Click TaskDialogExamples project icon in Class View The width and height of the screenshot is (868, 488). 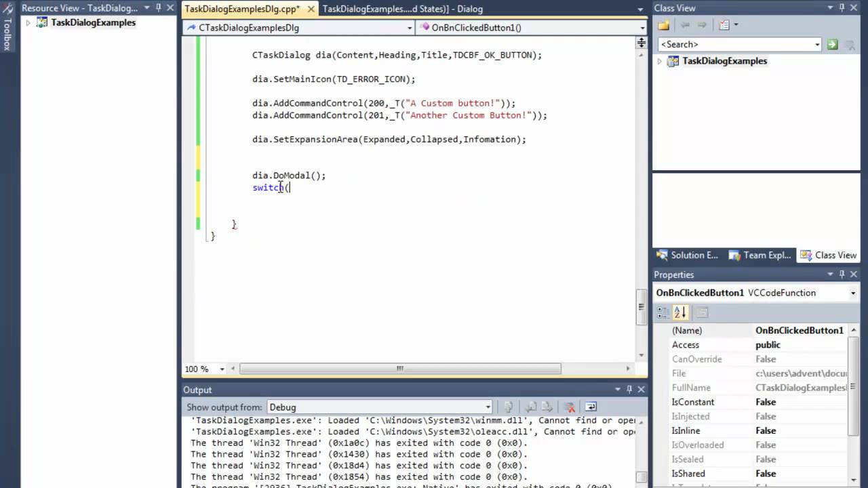(x=673, y=61)
